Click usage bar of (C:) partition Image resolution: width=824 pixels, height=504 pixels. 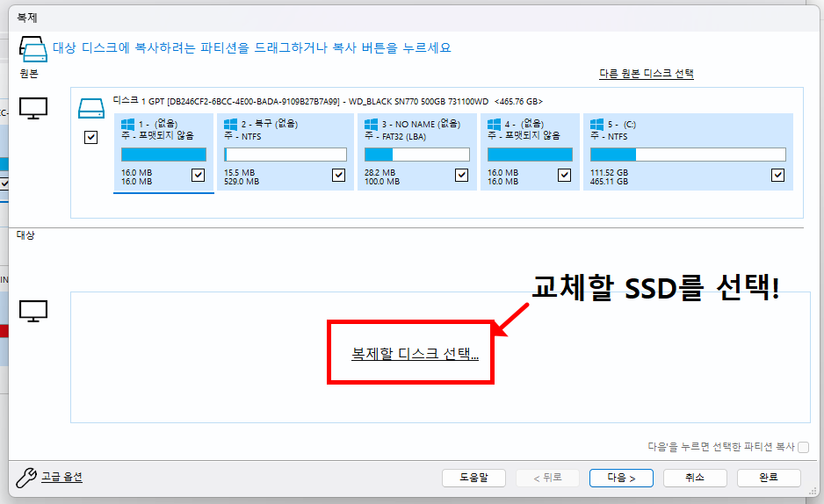point(688,155)
